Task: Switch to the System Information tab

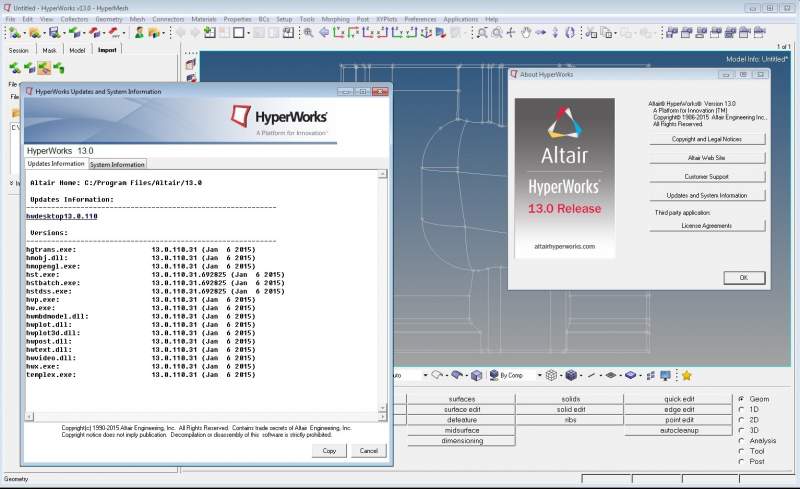Action: click(117, 164)
